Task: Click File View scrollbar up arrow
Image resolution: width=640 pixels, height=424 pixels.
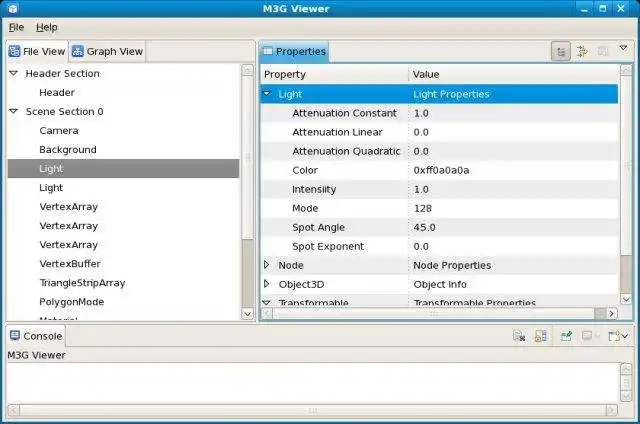Action: (247, 70)
